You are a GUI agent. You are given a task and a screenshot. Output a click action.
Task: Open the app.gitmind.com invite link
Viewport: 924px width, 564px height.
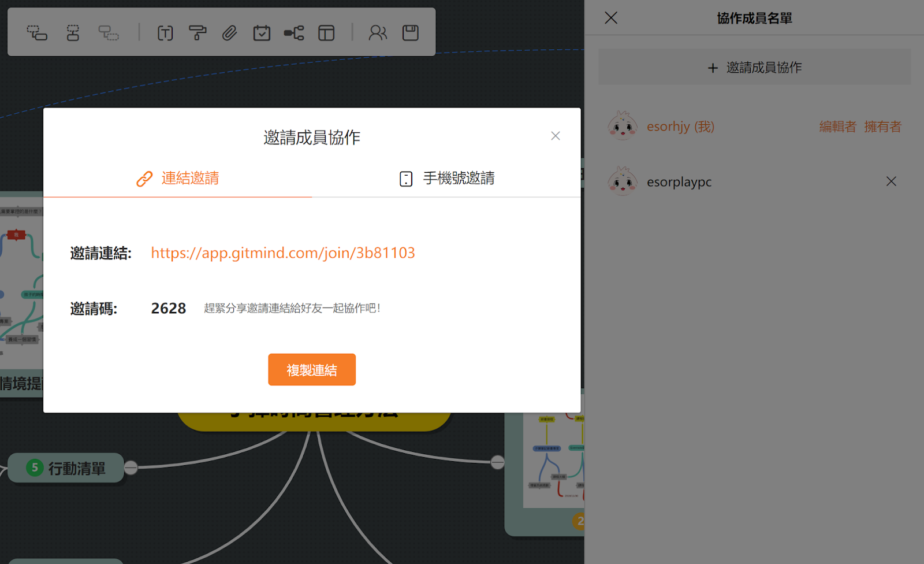pos(283,253)
